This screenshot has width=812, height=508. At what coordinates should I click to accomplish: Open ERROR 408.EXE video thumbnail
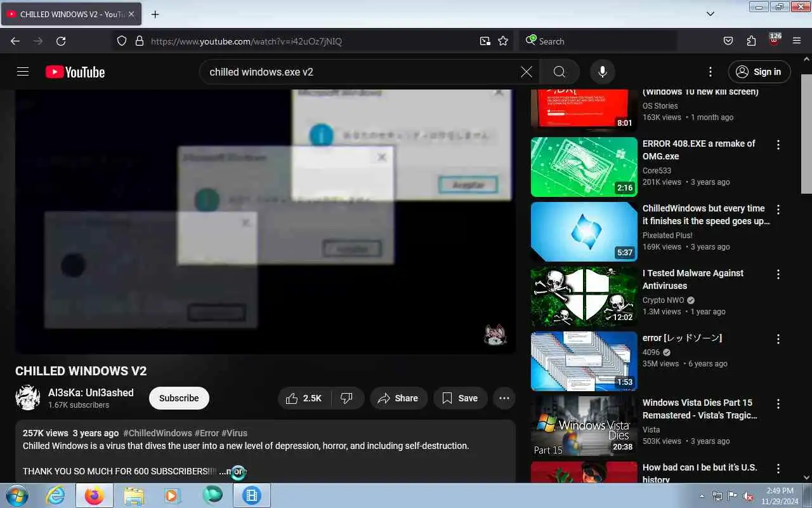[584, 167]
